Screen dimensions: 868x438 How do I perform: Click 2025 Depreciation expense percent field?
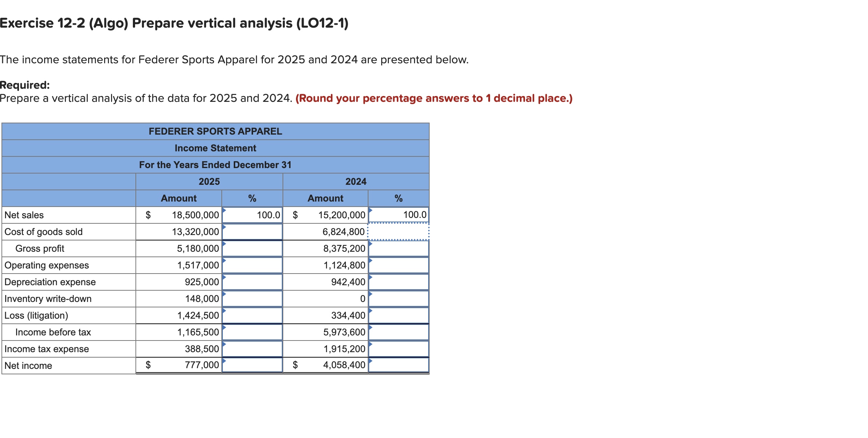(252, 282)
